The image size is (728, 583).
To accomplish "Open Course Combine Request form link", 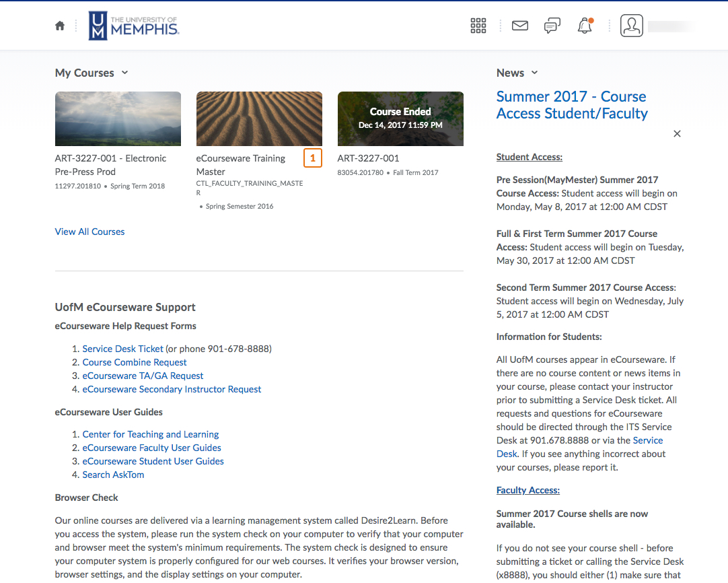I will 135,362.
